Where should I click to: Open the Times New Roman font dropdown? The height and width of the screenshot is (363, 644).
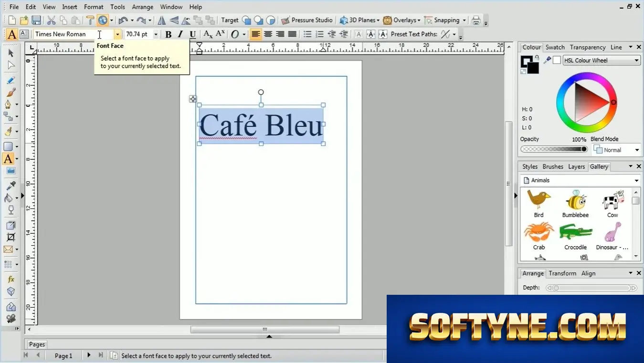[x=117, y=34]
